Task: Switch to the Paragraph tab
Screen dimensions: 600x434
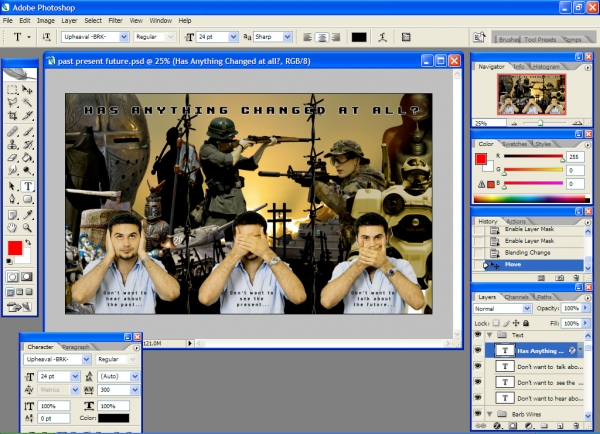Action: (x=75, y=347)
